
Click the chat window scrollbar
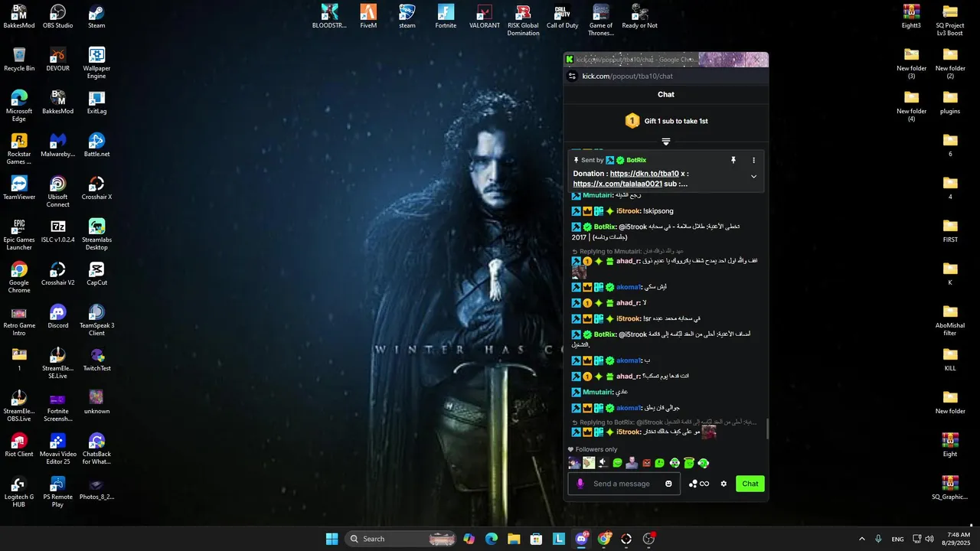pyautogui.click(x=766, y=429)
